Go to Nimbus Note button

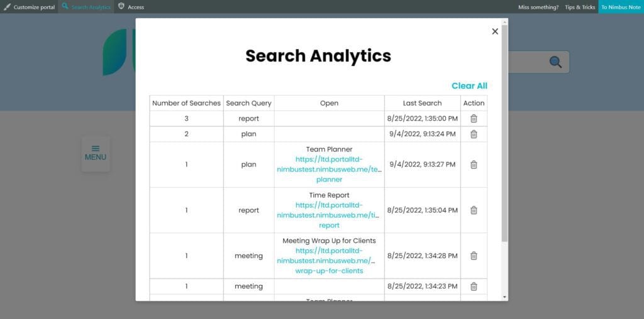click(x=621, y=7)
